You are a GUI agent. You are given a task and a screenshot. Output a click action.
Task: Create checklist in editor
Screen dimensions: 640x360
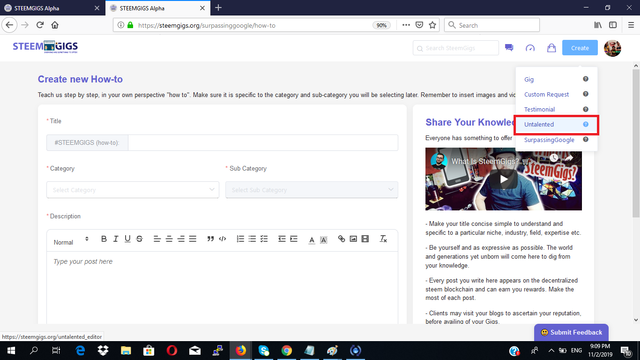pos(264,239)
